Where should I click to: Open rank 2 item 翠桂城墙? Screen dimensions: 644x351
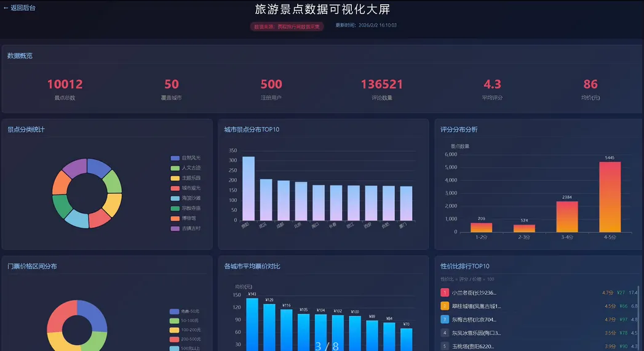click(x=538, y=306)
